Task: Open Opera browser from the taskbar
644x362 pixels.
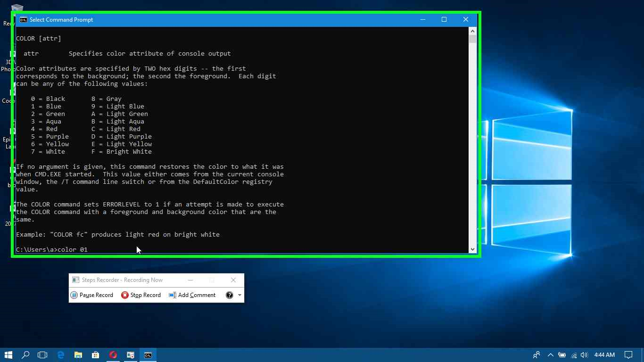Action: point(113,354)
